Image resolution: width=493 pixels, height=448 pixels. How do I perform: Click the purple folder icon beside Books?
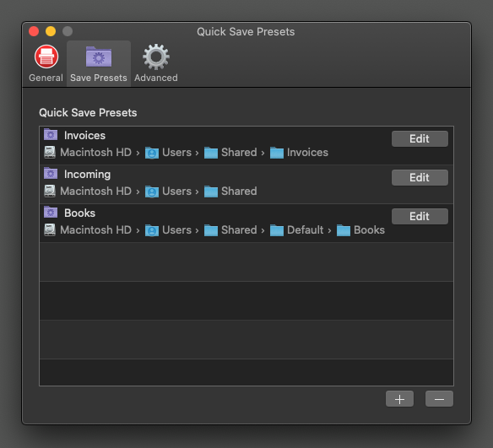51,212
